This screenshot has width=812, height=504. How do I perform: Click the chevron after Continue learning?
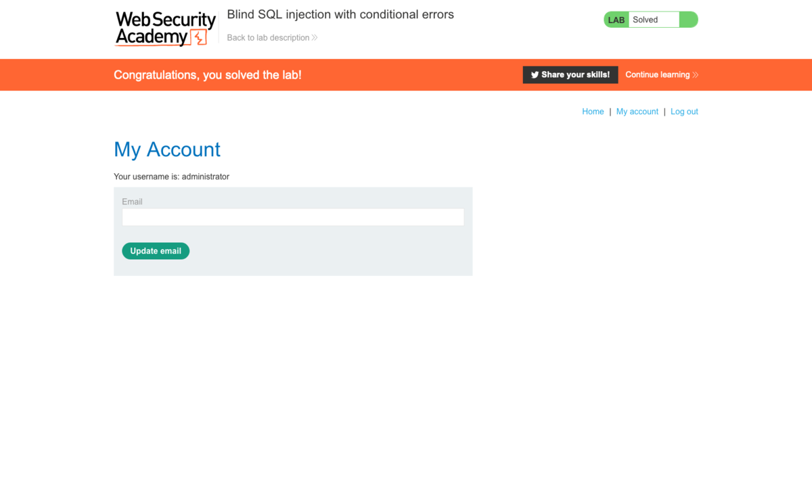696,75
